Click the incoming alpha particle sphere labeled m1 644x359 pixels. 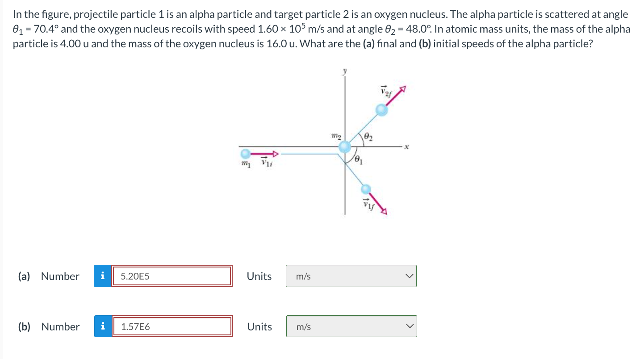pos(246,154)
